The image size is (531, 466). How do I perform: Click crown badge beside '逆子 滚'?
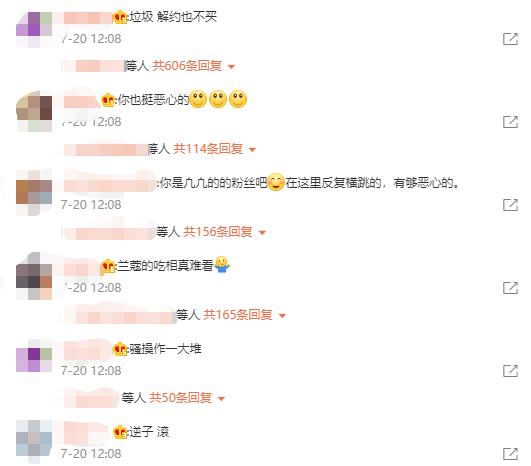[x=120, y=432]
